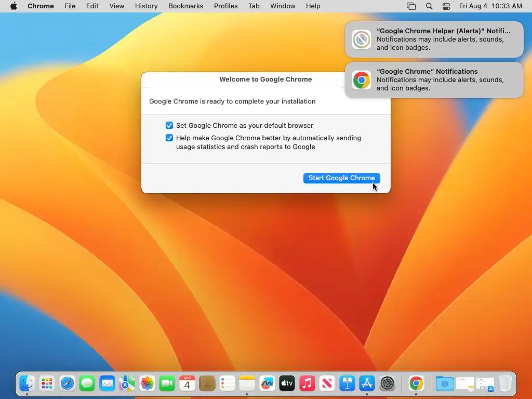Open the Apple menu
Image resolution: width=532 pixels, height=399 pixels.
point(14,6)
